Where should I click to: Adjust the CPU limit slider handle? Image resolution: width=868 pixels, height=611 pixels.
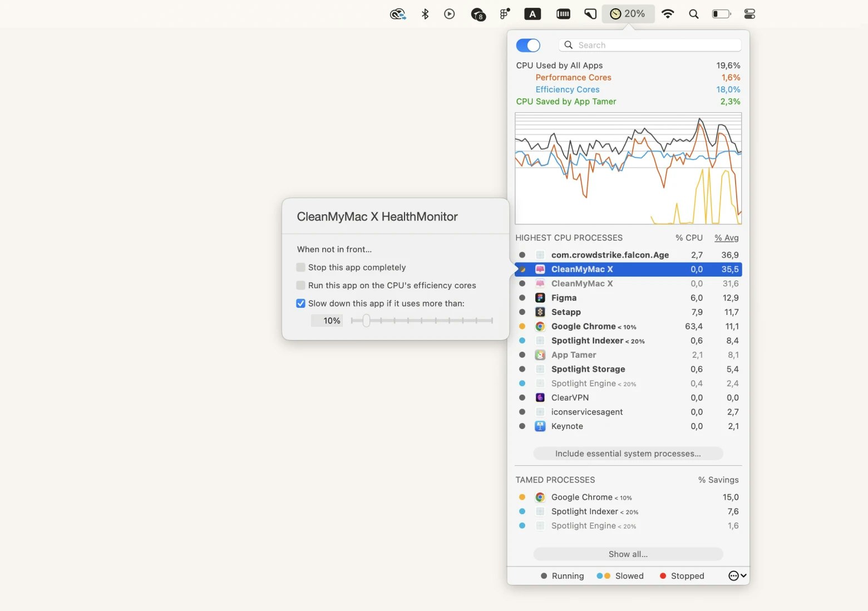[x=366, y=321]
